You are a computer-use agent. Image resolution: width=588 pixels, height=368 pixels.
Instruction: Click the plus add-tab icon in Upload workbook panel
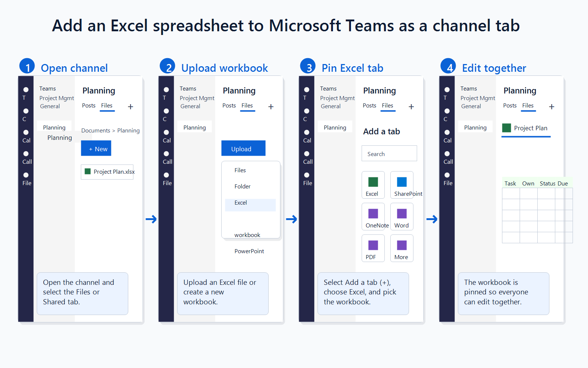[x=271, y=107]
